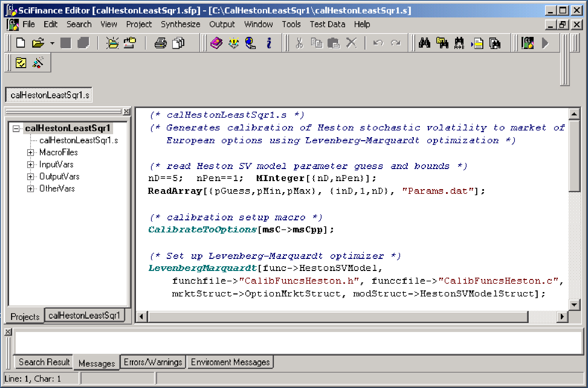Expand the OutputVars tree node
Screen dimensions: 588x388
pos(31,177)
